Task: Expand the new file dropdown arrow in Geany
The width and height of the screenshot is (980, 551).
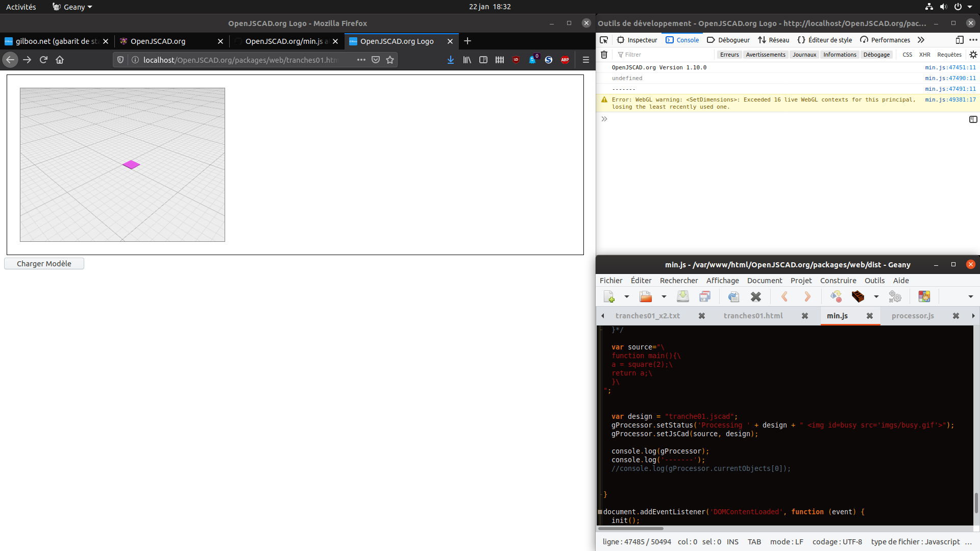Action: 627,296
